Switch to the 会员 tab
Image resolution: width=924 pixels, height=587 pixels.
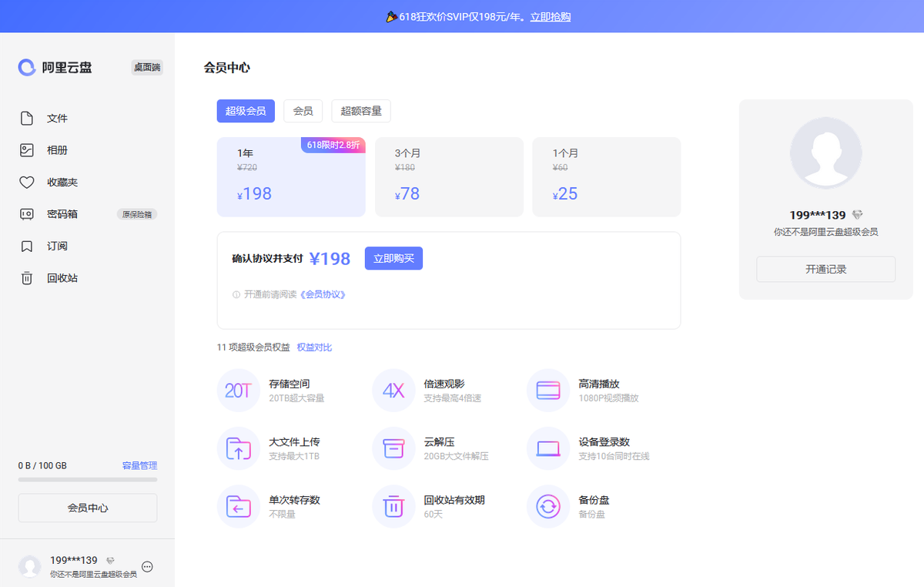303,111
